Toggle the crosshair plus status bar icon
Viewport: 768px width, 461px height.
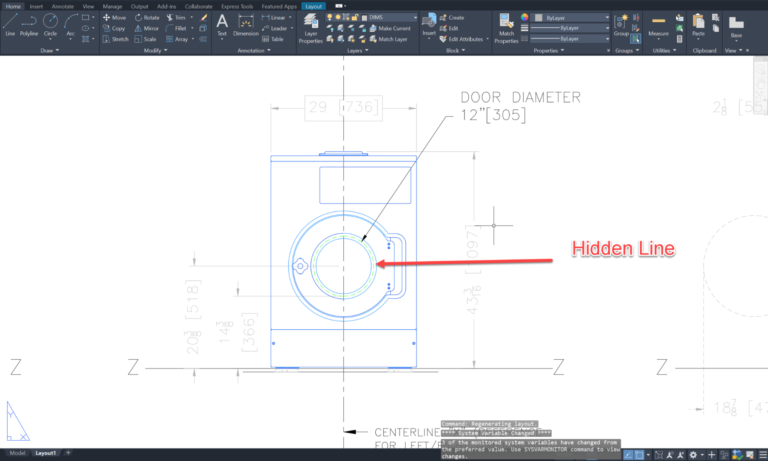712,455
